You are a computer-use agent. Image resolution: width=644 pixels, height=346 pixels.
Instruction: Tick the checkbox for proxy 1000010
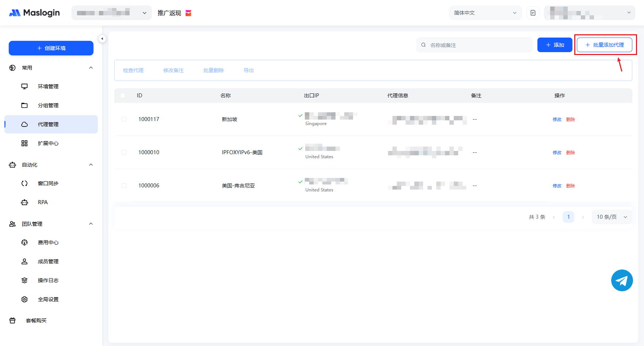[124, 152]
